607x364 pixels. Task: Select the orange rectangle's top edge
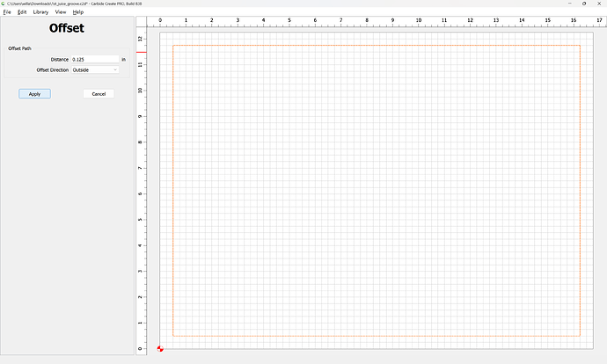[377, 45]
